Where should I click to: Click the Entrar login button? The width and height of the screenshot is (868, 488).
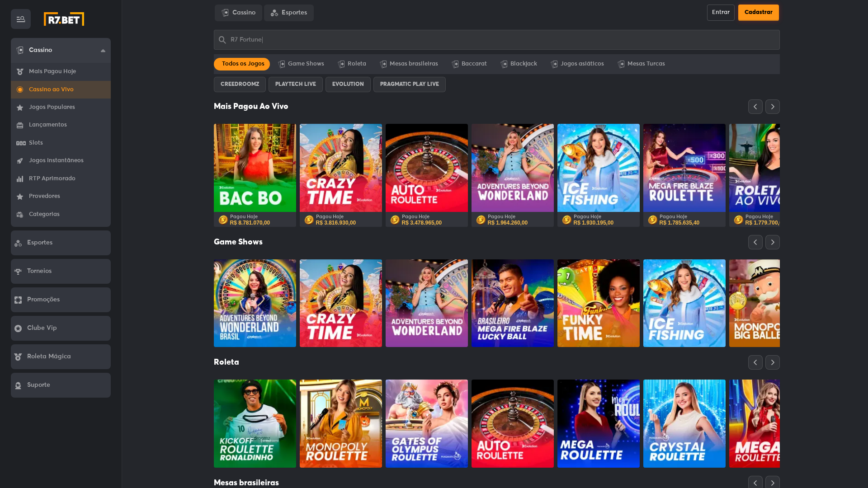pos(721,13)
